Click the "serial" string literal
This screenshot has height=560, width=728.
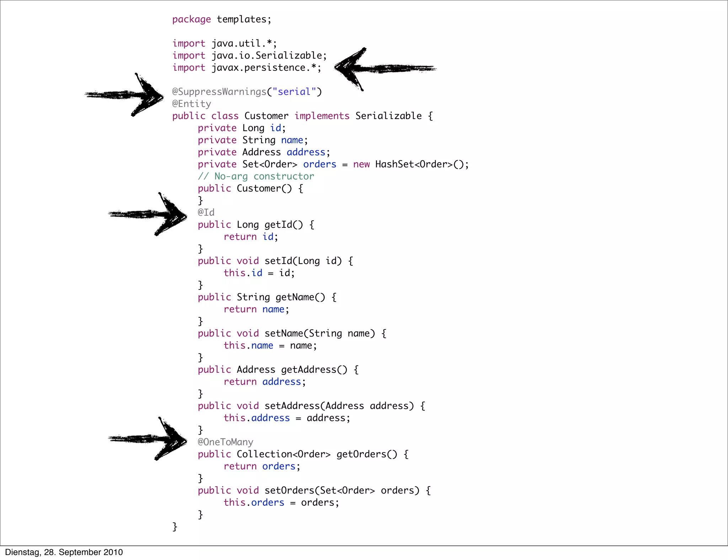tap(294, 92)
